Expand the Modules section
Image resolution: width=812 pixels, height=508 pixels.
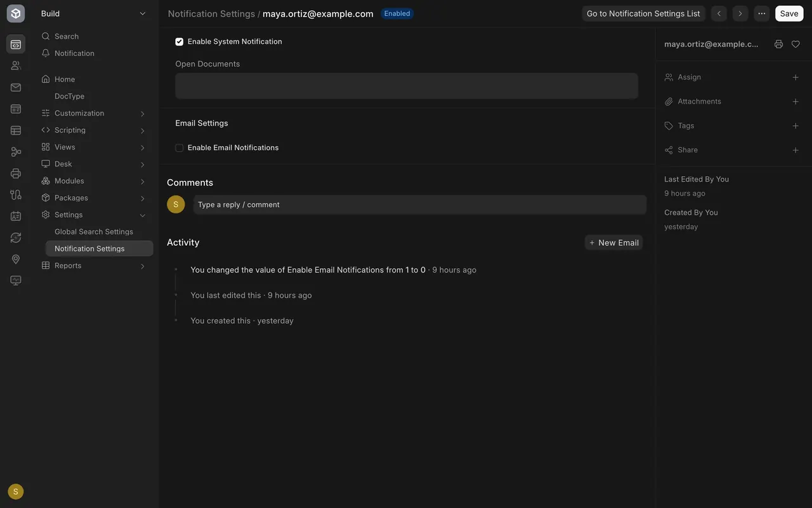[143, 182]
